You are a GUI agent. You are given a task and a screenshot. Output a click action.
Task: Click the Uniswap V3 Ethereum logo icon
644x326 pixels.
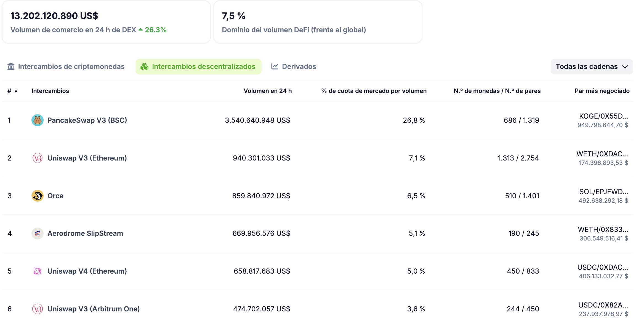tap(37, 158)
